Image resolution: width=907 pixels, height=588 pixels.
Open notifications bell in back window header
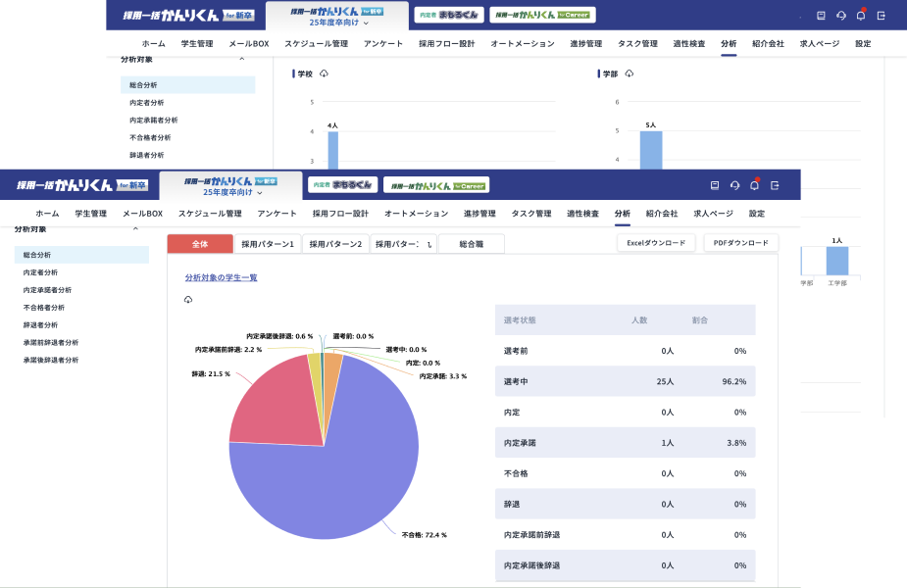click(861, 16)
